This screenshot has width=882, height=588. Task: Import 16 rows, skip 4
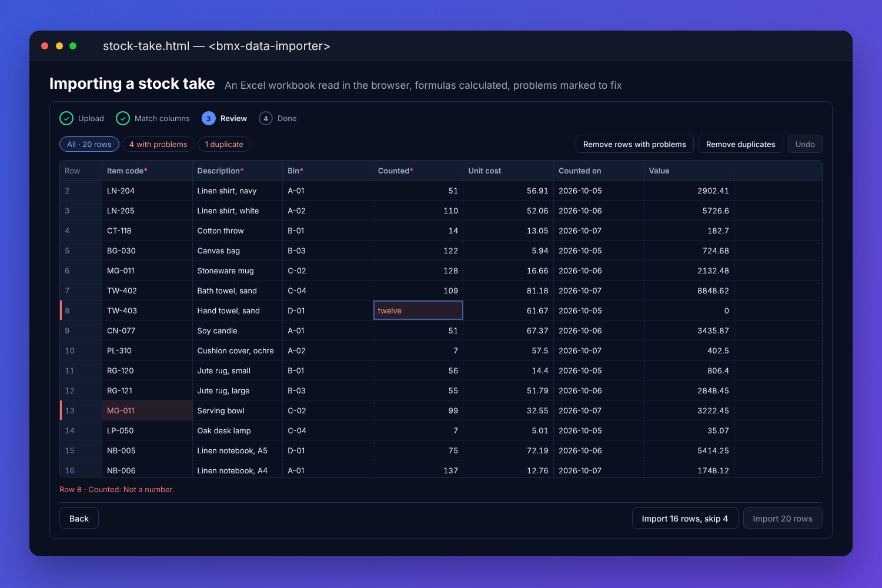[685, 518]
